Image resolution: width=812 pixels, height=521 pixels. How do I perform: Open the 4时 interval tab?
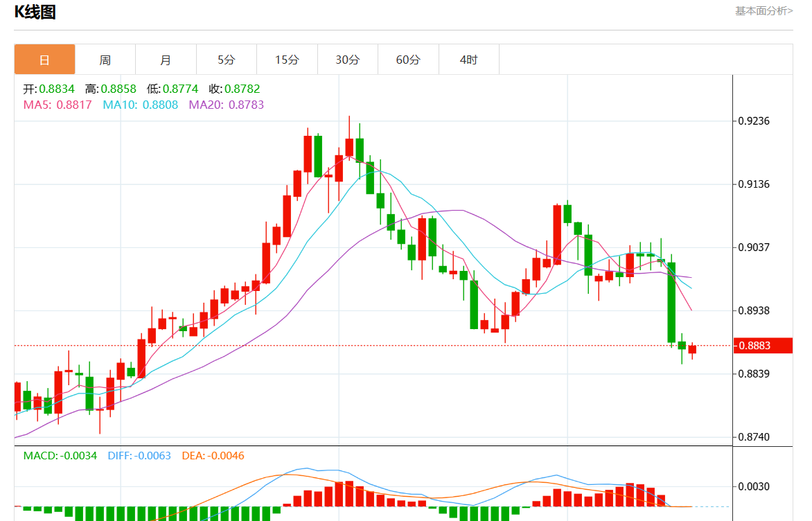coord(468,60)
